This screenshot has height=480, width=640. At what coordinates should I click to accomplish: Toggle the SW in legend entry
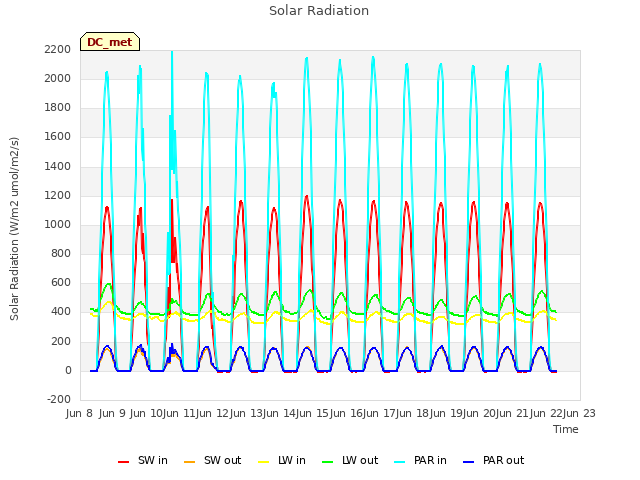[x=143, y=460]
